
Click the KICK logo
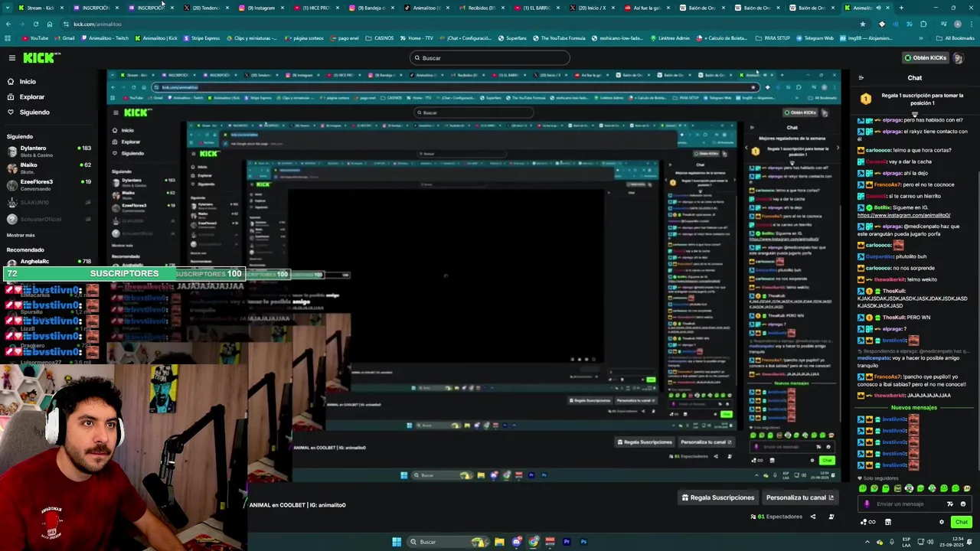click(39, 58)
